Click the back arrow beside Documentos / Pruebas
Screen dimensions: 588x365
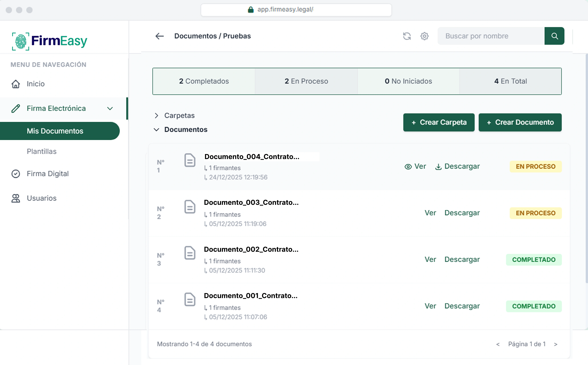(159, 36)
